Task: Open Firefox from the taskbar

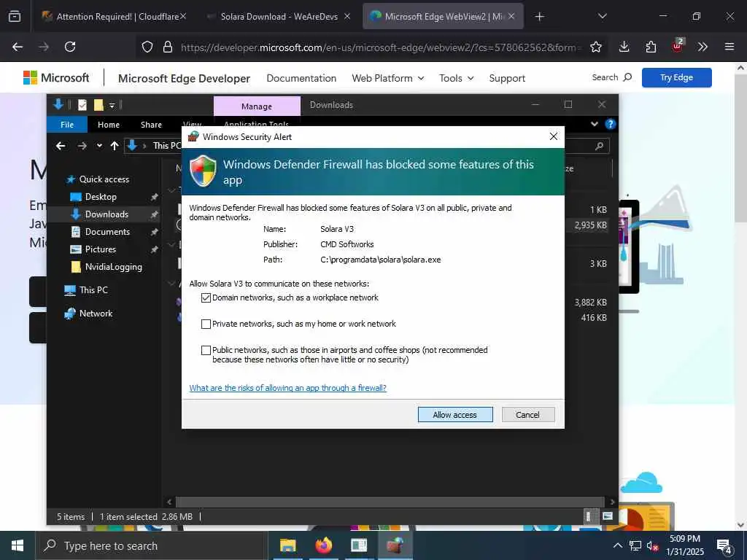Action: click(323, 545)
